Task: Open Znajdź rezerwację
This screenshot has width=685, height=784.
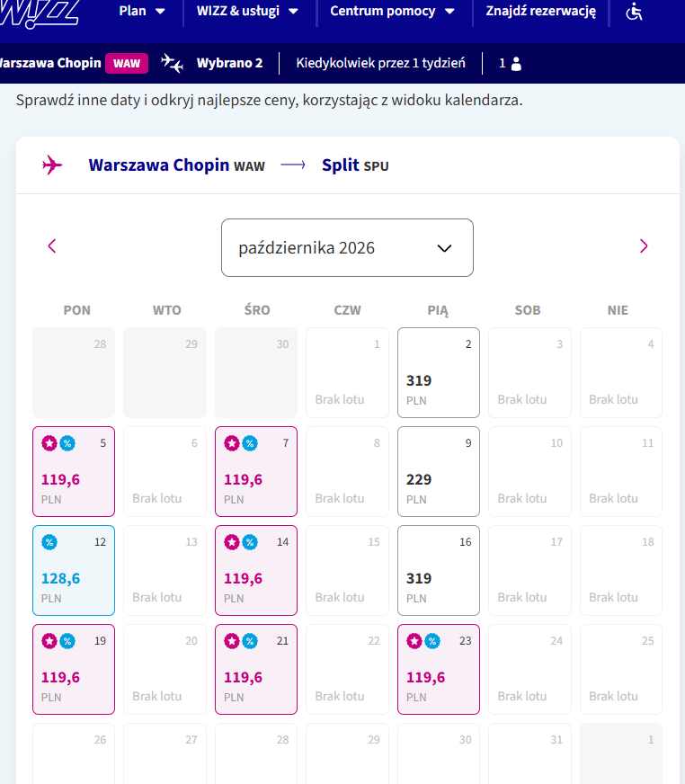Action: click(540, 11)
